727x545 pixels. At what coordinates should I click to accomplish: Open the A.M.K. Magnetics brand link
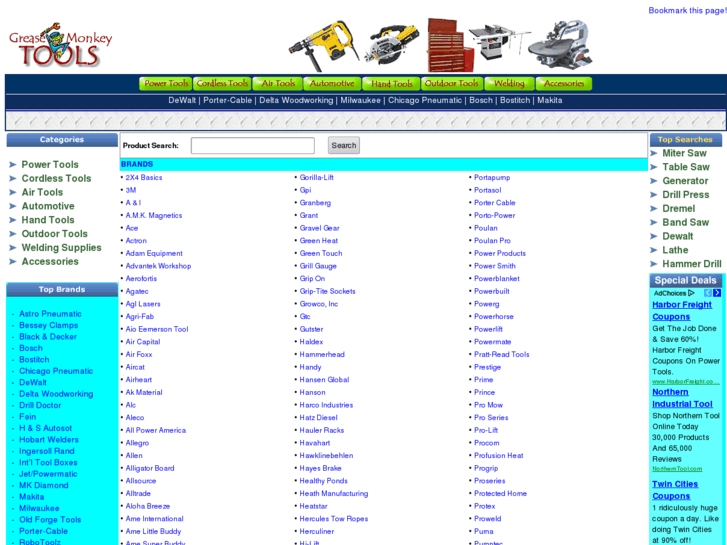click(153, 216)
